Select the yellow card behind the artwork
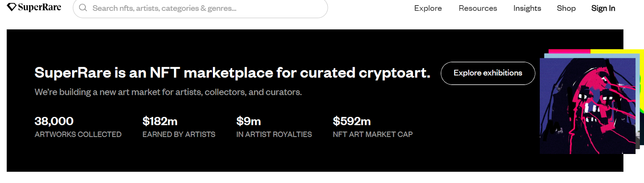 616,52
